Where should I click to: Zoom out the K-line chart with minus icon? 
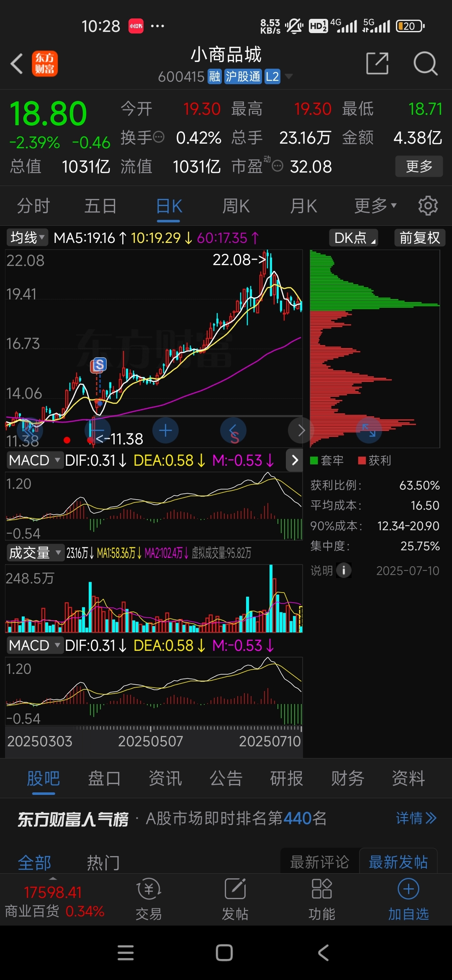[98, 430]
